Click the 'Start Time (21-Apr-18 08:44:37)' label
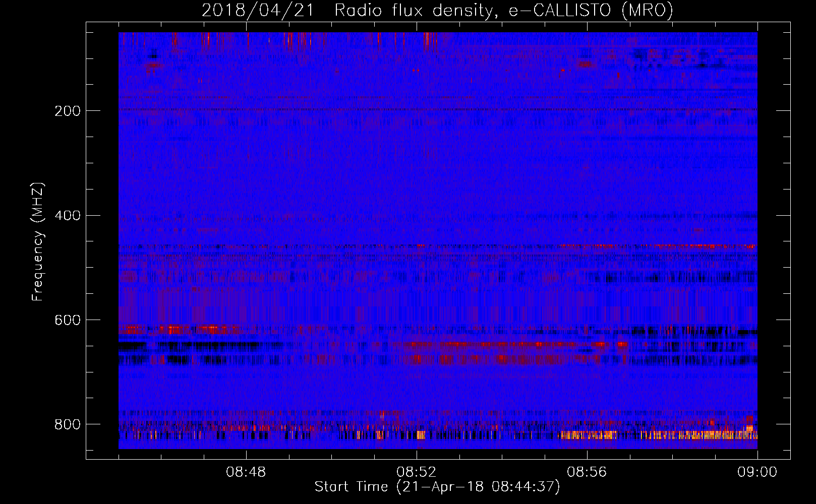This screenshot has height=504, width=816. (437, 487)
